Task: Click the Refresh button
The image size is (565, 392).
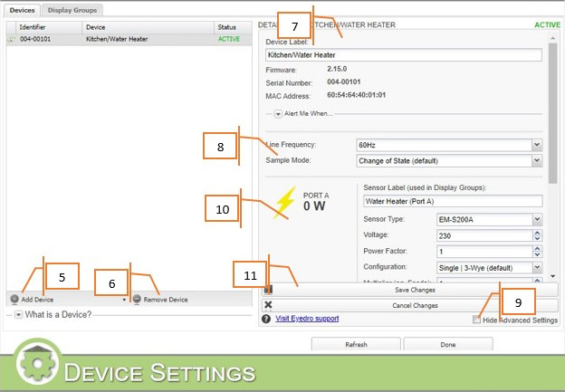Action: click(x=356, y=344)
